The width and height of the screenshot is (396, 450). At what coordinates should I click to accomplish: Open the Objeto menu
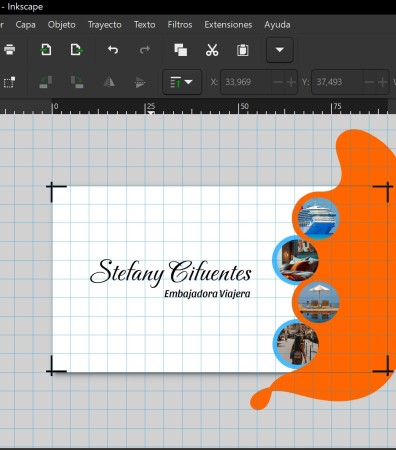[61, 25]
